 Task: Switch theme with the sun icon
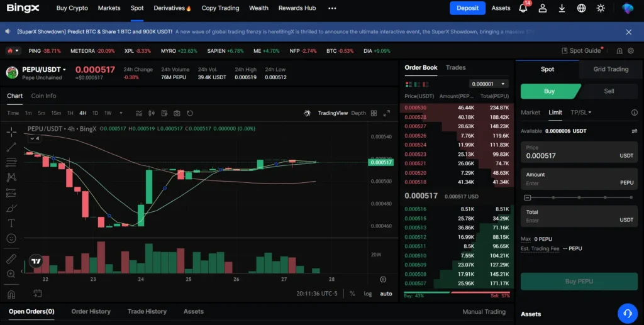pos(601,8)
